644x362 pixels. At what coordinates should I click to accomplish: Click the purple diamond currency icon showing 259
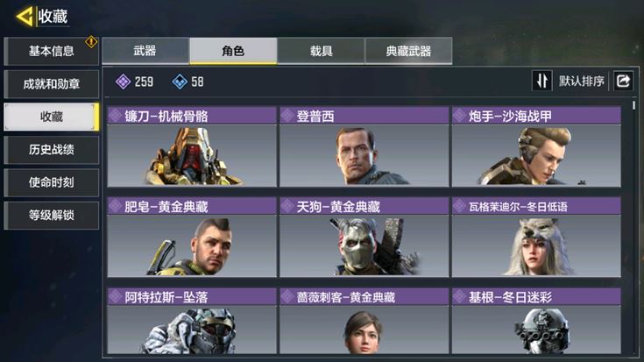coord(124,82)
